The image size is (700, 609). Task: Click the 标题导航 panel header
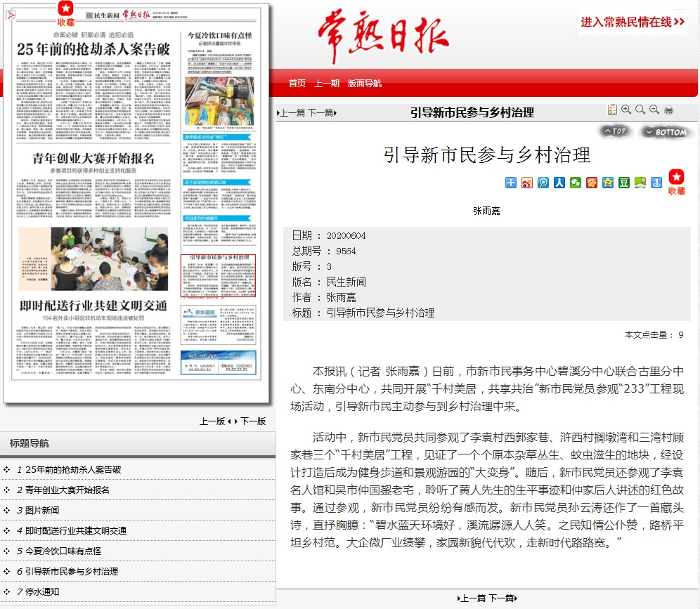[138, 443]
